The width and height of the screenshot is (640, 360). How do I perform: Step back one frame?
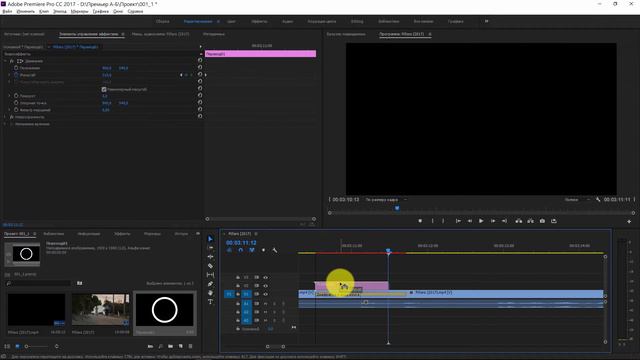(470, 221)
